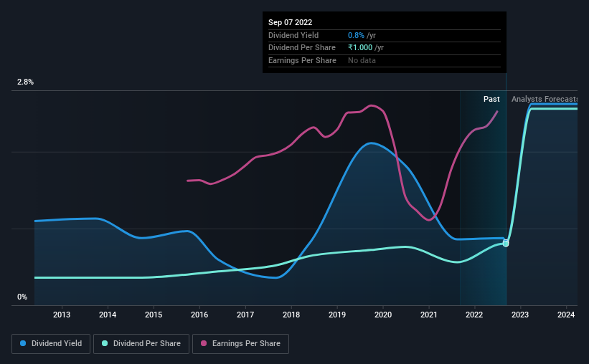Click the 2016 x-axis label
The image size is (589, 364).
tap(199, 315)
